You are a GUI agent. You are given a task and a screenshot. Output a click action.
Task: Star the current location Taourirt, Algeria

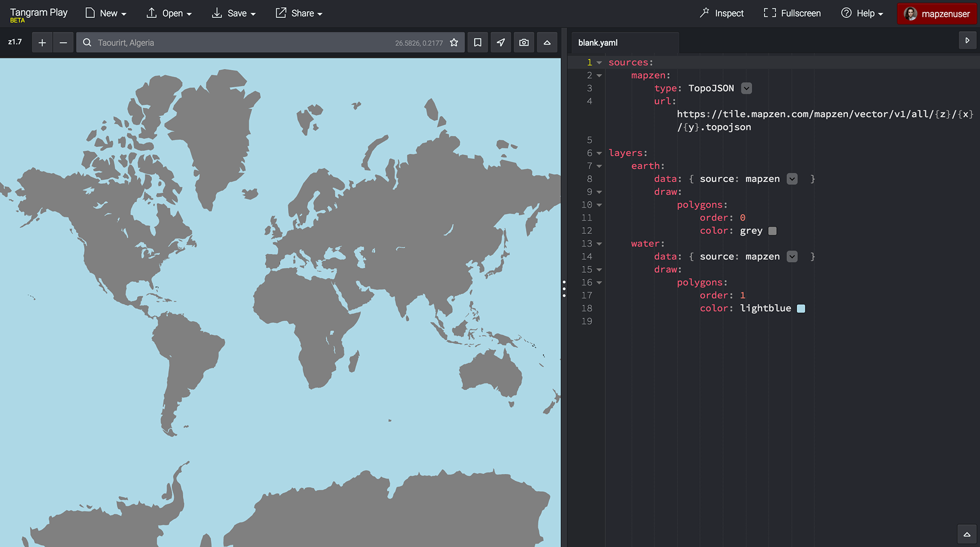pos(454,43)
